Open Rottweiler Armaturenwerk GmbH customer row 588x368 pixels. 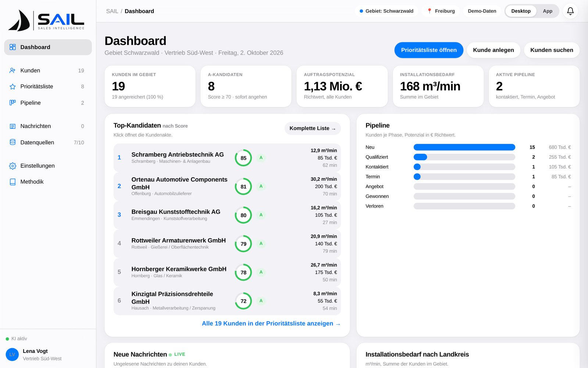(227, 244)
